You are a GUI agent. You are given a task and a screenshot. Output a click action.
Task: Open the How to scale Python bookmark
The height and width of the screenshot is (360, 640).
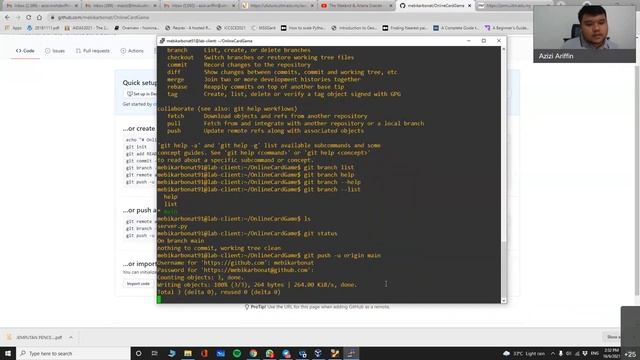tap(303, 28)
